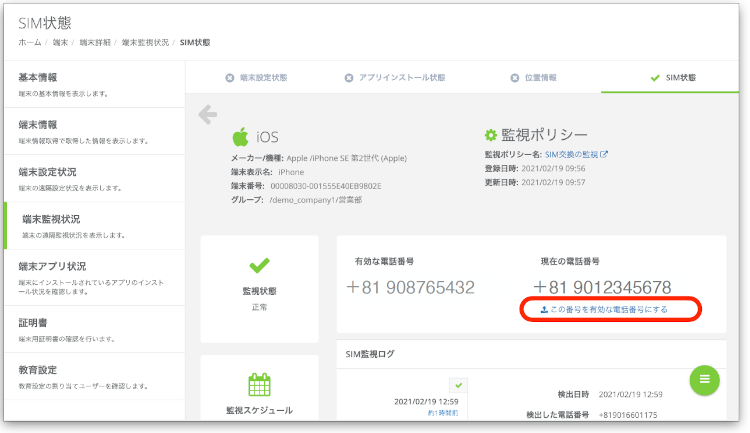Click the アプリインストール状態 tab X icon
Screen dimensions: 750x433
click(x=349, y=78)
